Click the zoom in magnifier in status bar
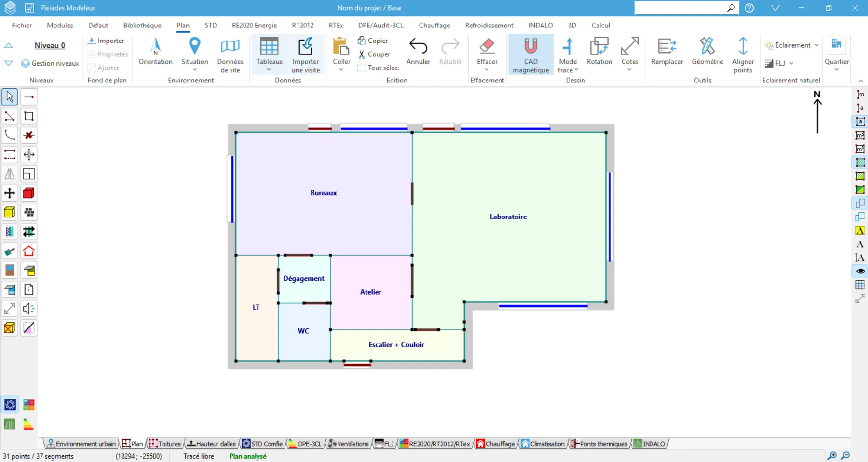 click(832, 456)
